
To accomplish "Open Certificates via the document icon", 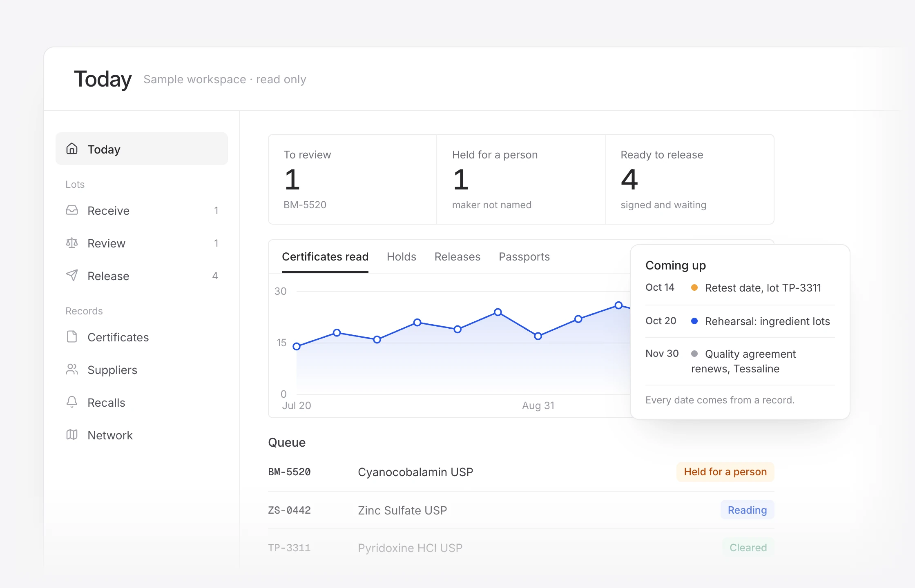I will pos(72,337).
